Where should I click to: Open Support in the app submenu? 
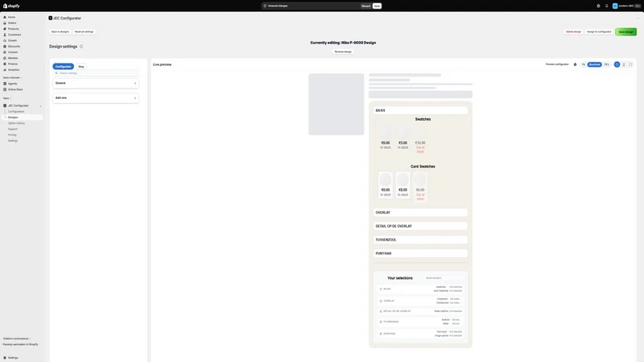pos(13,129)
